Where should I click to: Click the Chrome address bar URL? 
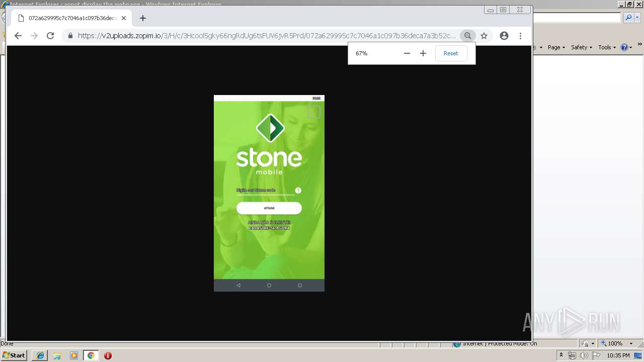[x=267, y=36]
